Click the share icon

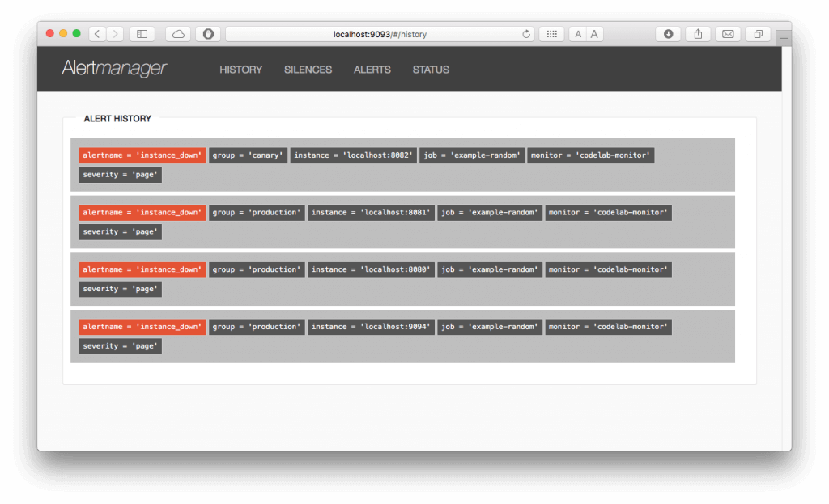698,33
